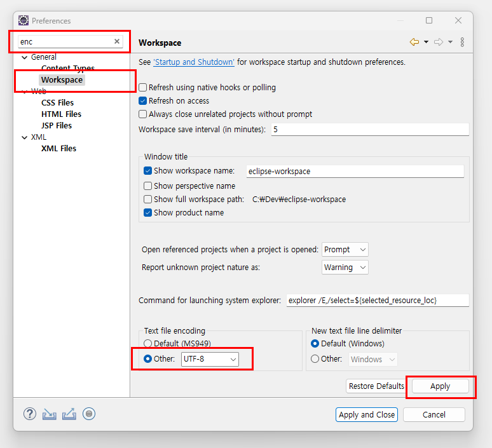The height and width of the screenshot is (448, 492).
Task: Select the XML category label
Action: point(39,137)
